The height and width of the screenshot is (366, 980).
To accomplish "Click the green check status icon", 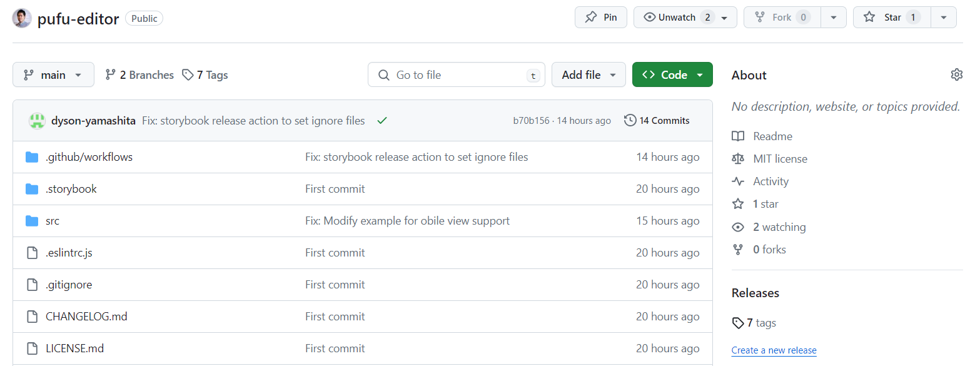I will [x=382, y=121].
